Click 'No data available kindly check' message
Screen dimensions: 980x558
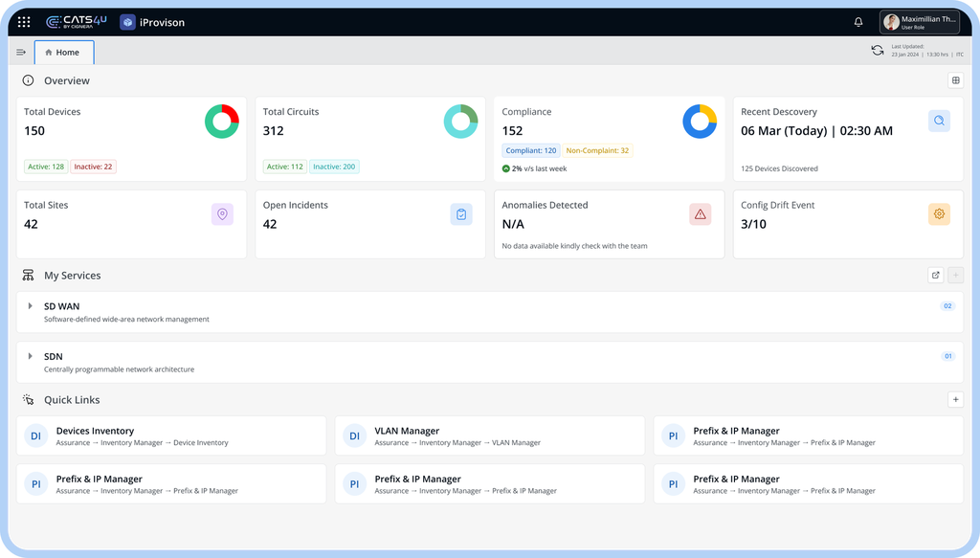click(574, 246)
